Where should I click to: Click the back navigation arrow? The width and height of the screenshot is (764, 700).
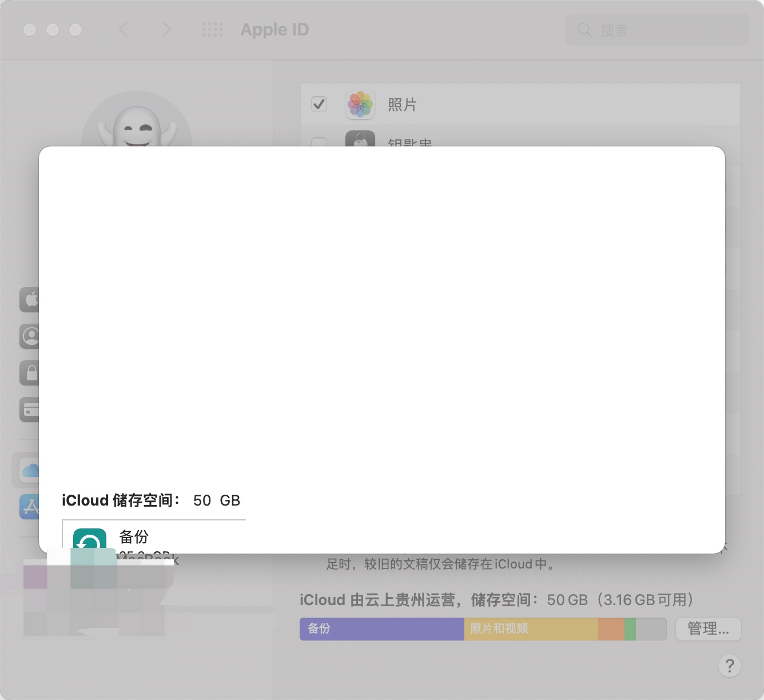click(x=123, y=29)
